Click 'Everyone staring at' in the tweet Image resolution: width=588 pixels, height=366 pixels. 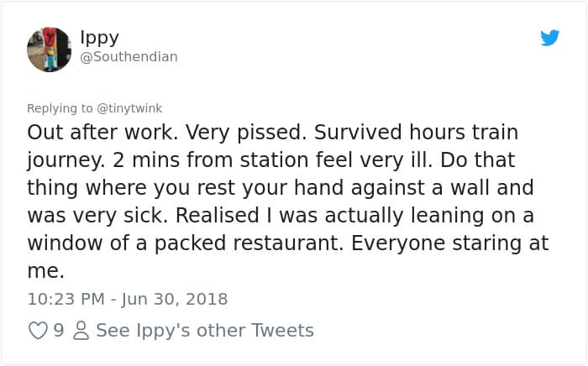pos(449,243)
